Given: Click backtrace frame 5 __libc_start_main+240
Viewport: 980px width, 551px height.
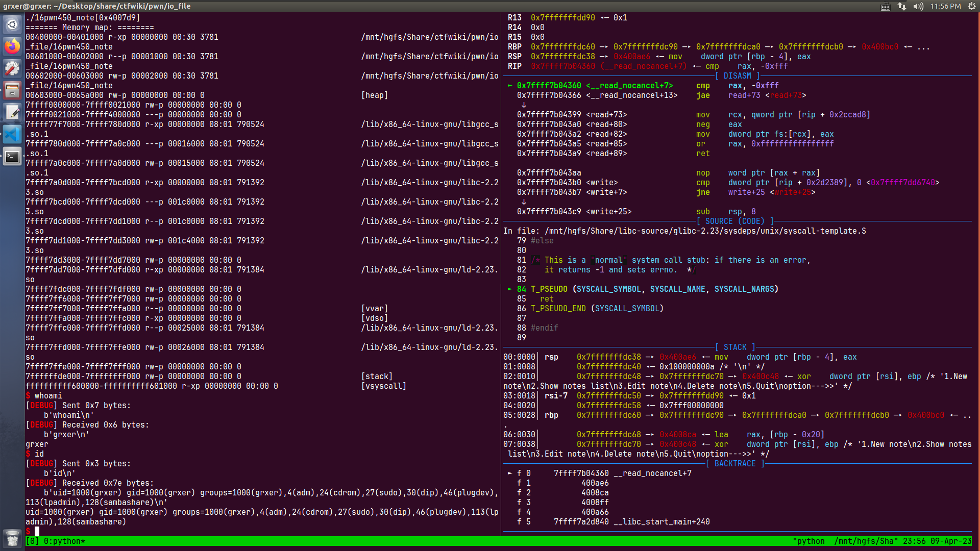Looking at the screenshot, I should pyautogui.click(x=613, y=522).
